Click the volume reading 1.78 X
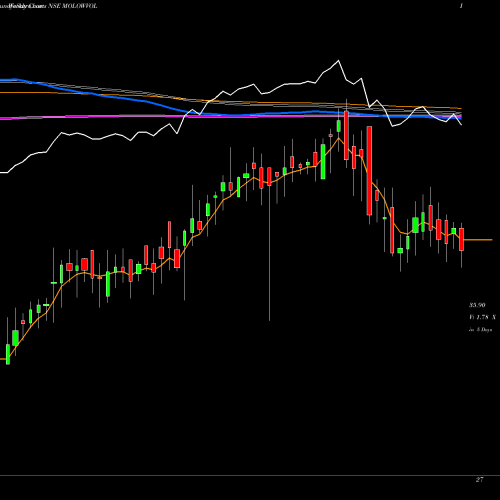This screenshot has height=500, width=500. (x=483, y=317)
